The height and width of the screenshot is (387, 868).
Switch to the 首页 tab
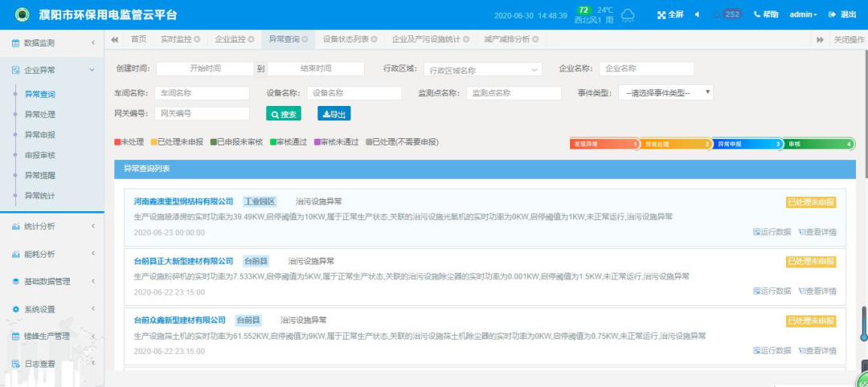(138, 39)
